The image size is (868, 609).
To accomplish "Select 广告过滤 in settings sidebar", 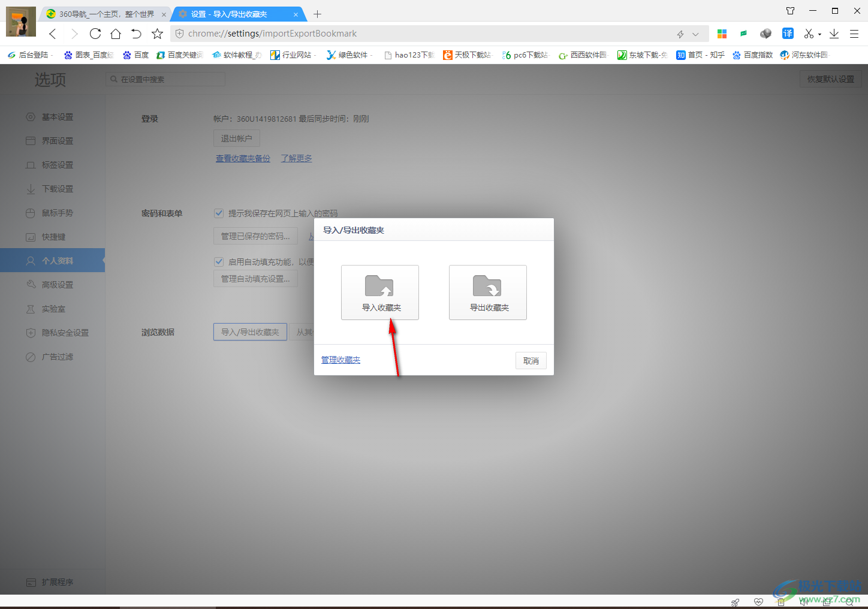I will pyautogui.click(x=52, y=357).
